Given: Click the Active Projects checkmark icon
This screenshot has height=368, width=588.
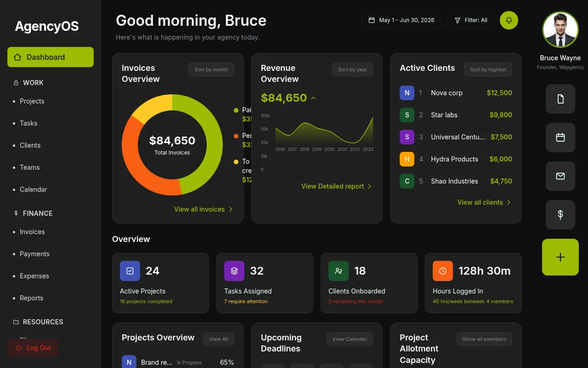Looking at the screenshot, I should pos(130,271).
